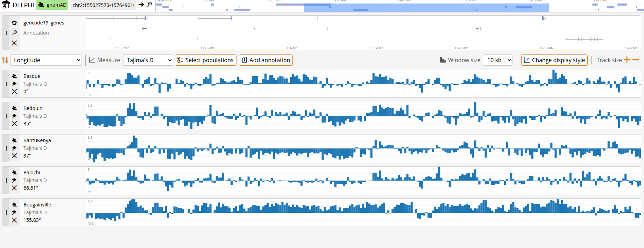This screenshot has width=644, height=248.
Task: Click the Add annotation button
Action: pos(266,60)
